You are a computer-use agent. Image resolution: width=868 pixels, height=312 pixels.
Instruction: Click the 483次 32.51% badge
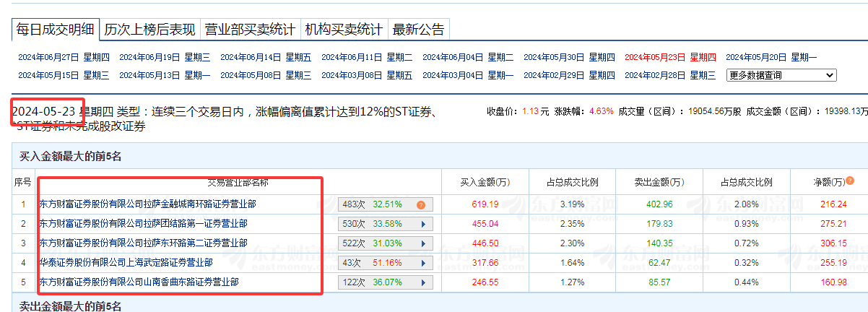click(x=386, y=204)
